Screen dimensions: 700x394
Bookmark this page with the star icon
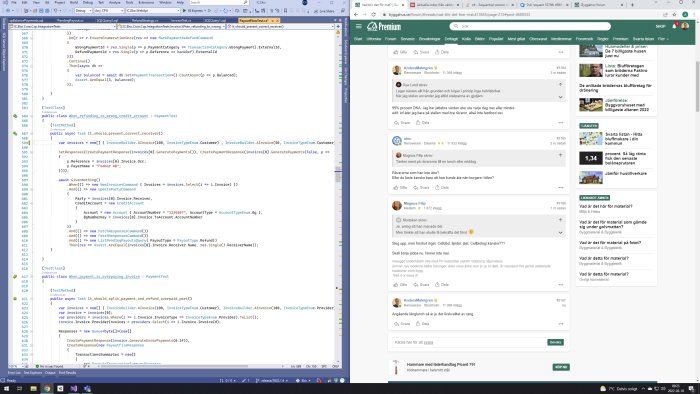pos(675,14)
